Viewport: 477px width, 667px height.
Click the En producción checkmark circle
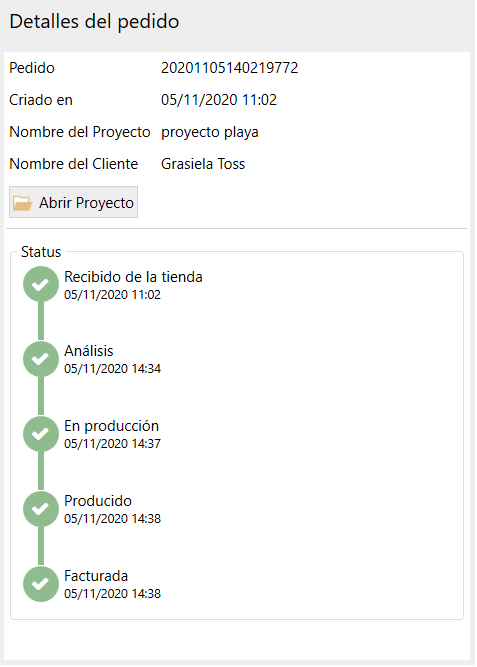tap(41, 434)
